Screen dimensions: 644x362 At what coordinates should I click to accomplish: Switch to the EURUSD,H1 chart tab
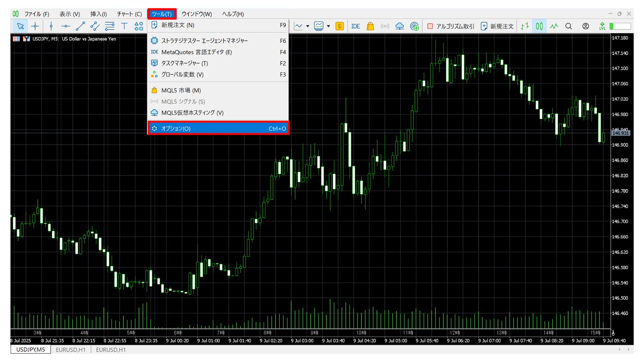(70, 350)
